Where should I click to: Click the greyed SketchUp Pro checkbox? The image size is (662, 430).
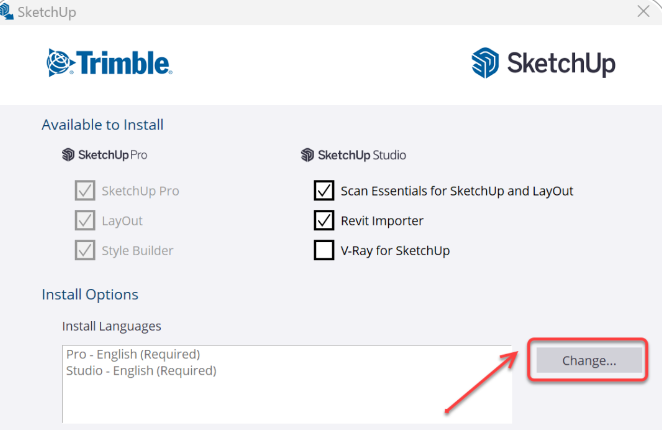(85, 191)
